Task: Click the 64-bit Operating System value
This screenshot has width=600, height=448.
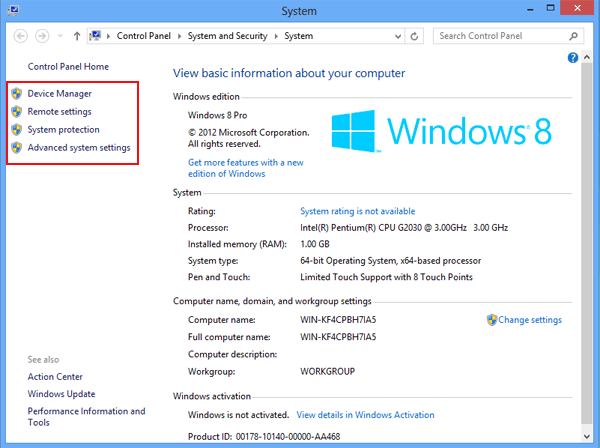Action: click(x=391, y=261)
